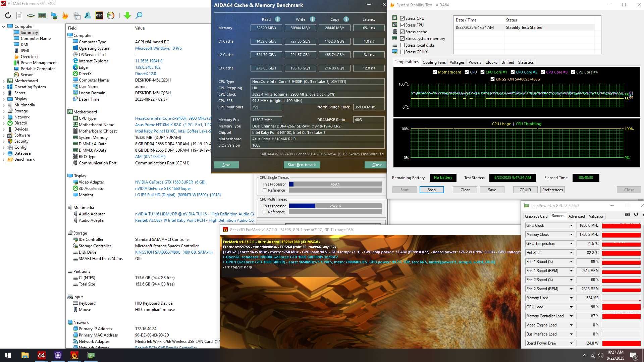Open System Stability Test flame toolbar icon
Image resolution: width=644 pixels, height=362 pixels.
pos(65,15)
